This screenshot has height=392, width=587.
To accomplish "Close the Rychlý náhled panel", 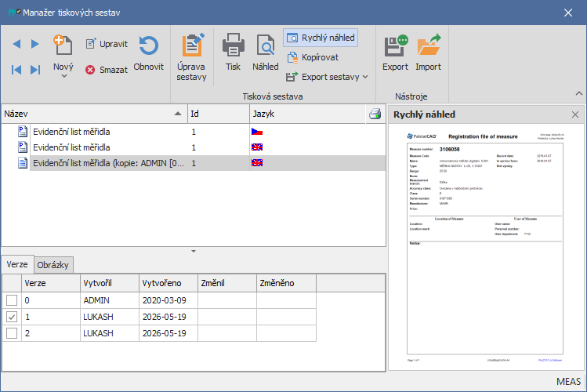I will (575, 114).
